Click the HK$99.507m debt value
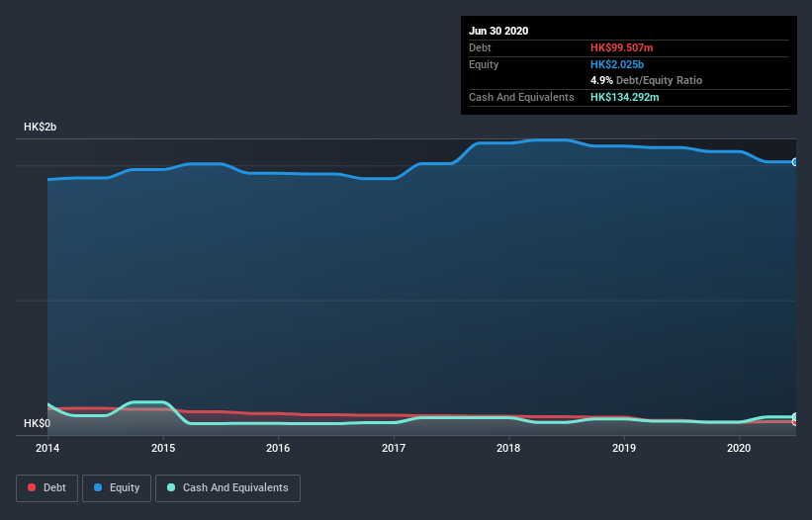Image resolution: width=812 pixels, height=520 pixels. (621, 47)
